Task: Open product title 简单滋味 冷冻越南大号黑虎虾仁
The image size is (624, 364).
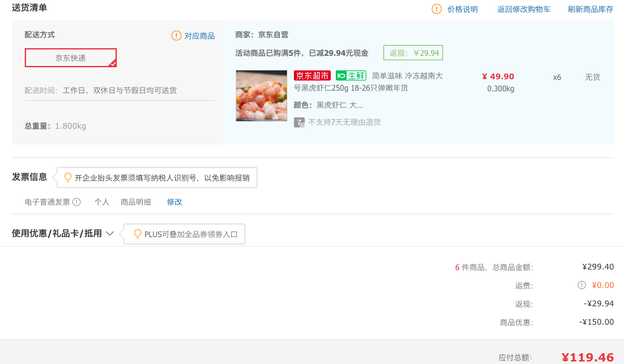Action: click(x=368, y=82)
